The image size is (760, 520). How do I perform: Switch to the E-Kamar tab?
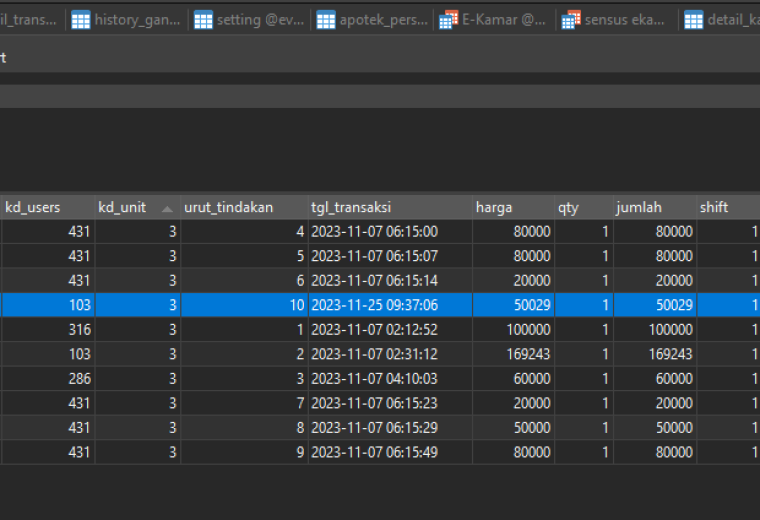(x=494, y=20)
